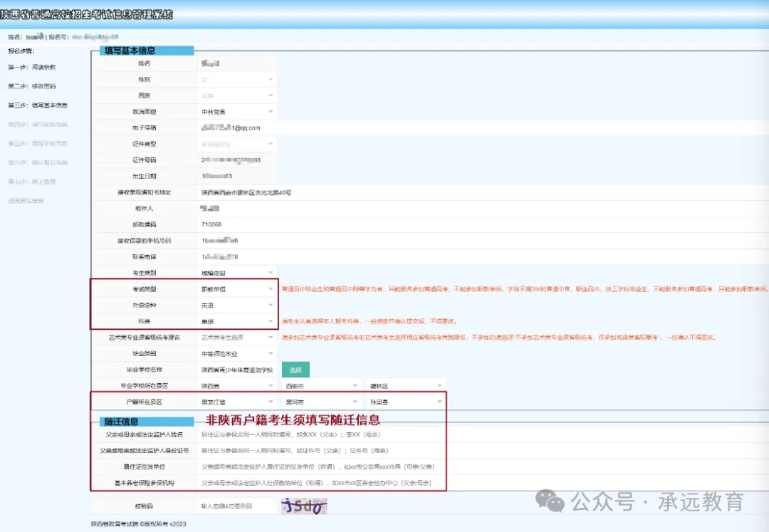Open 浏览报名信息 in the sidebar

(x=26, y=201)
